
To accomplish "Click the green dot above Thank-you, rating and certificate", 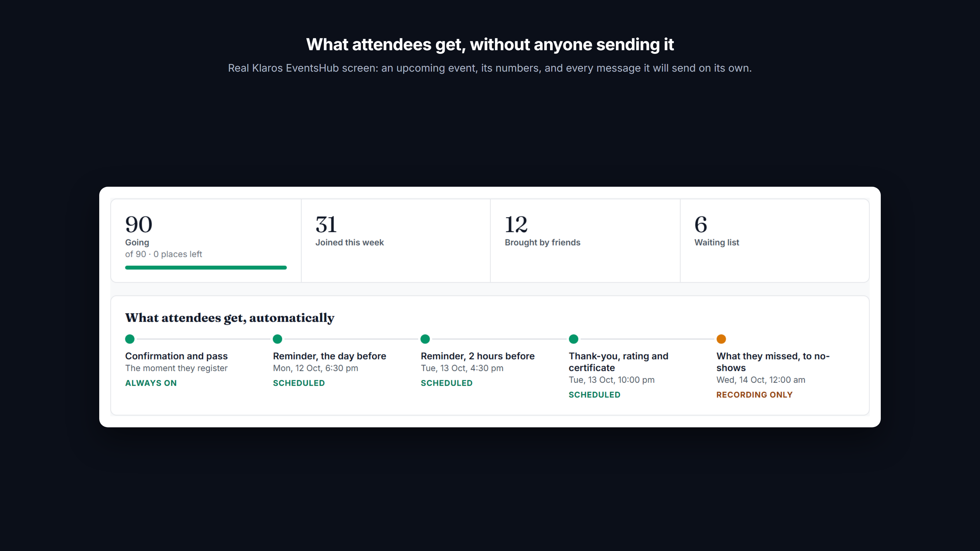I will pyautogui.click(x=573, y=339).
